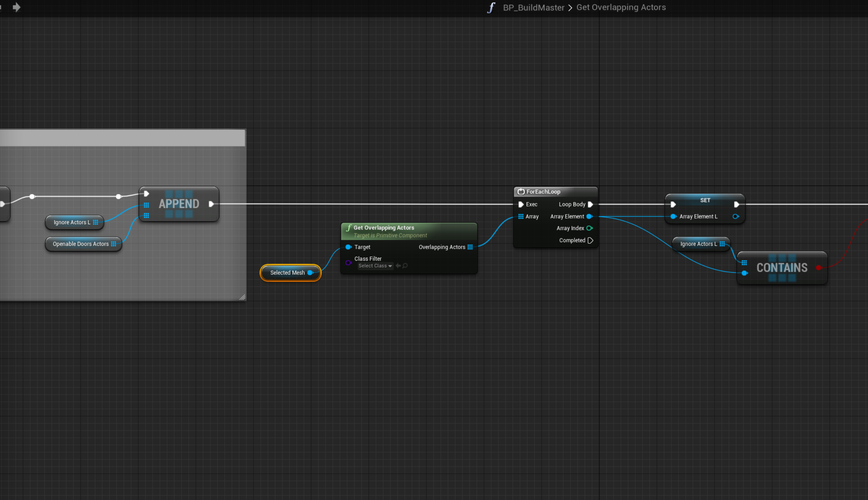Viewport: 868px width, 500px height.
Task: Click the SET node title bar
Action: 705,200
